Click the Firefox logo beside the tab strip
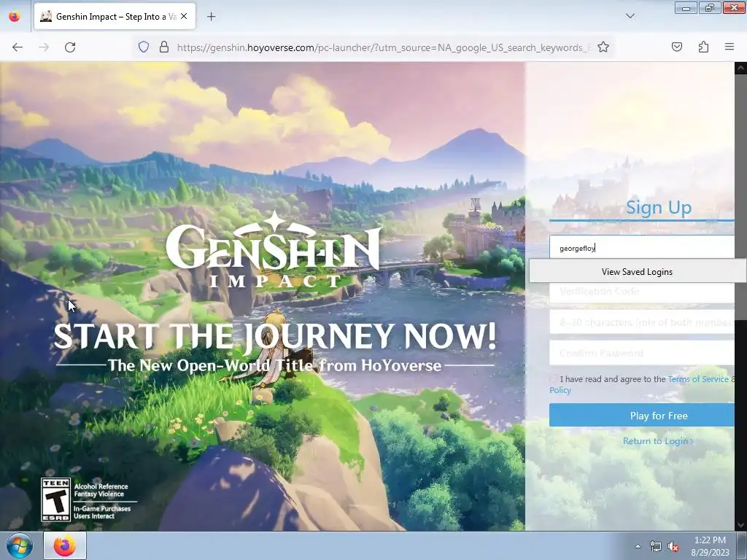 click(15, 17)
